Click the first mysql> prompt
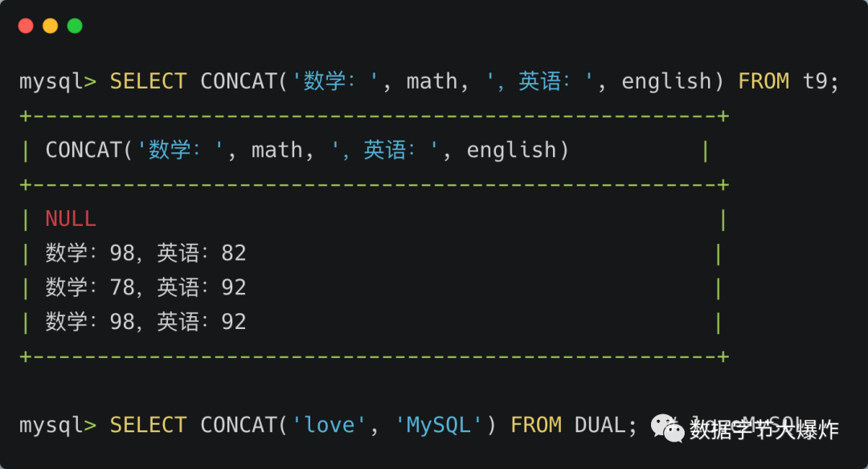Screen dimensions: 868x469 tap(58, 82)
